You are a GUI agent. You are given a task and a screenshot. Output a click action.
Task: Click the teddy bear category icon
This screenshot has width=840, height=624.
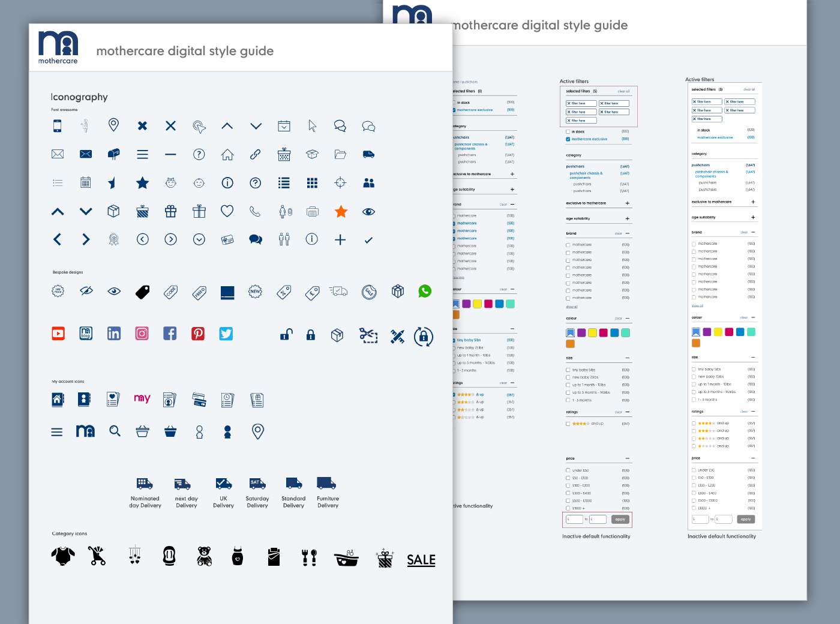tap(204, 556)
